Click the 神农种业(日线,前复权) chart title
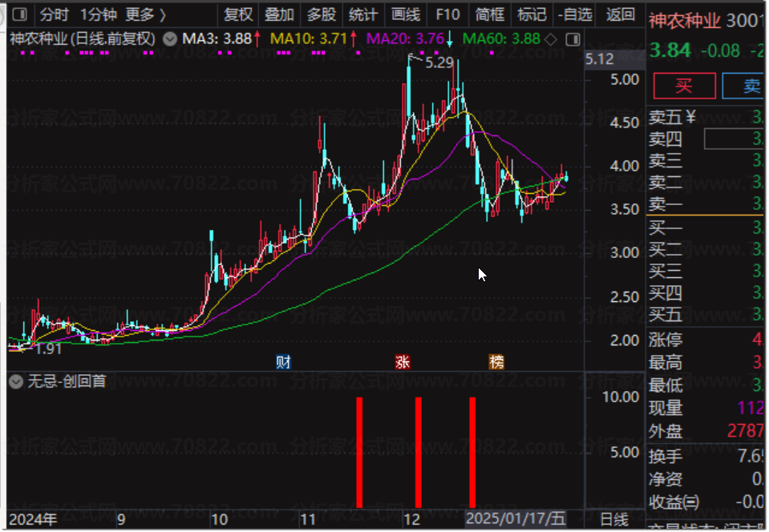The height and width of the screenshot is (532, 769). (x=83, y=38)
